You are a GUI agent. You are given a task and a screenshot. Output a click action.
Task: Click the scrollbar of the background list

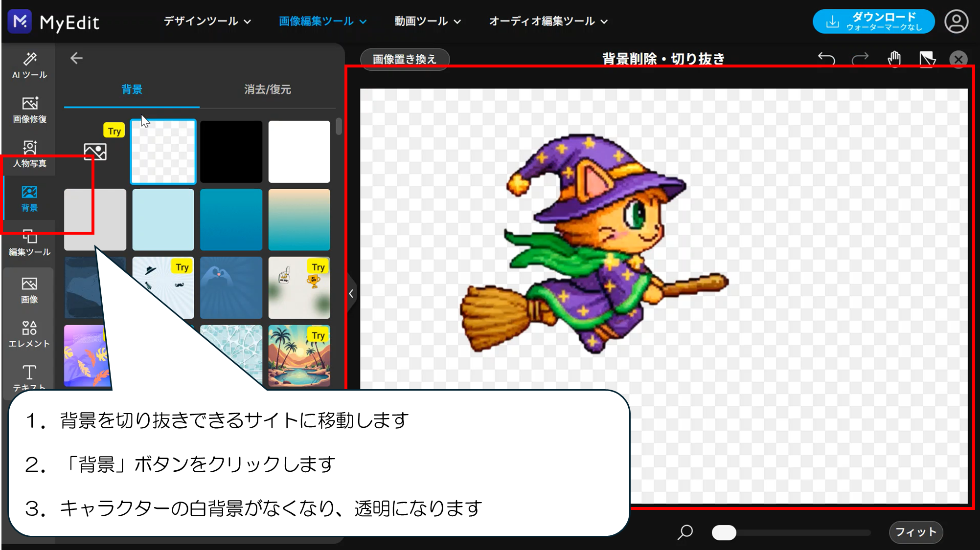339,127
